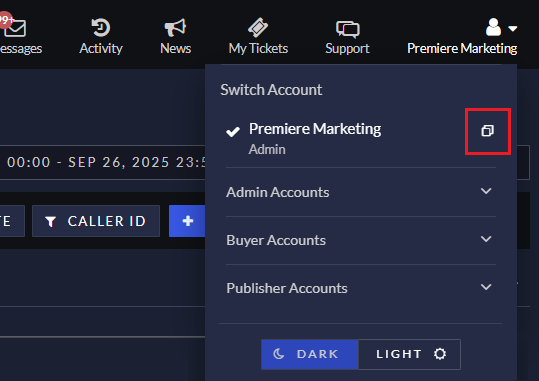Click the Admin role text under Premiere Marketing

pyautogui.click(x=267, y=150)
